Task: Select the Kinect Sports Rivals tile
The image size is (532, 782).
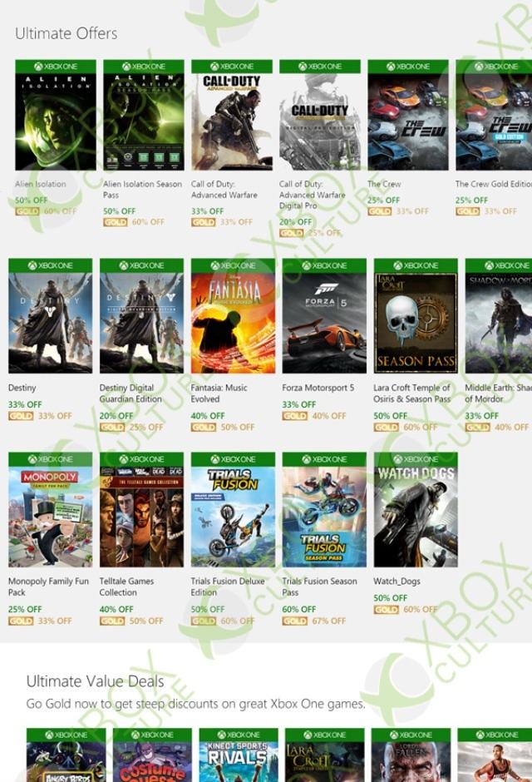Action: (x=239, y=755)
